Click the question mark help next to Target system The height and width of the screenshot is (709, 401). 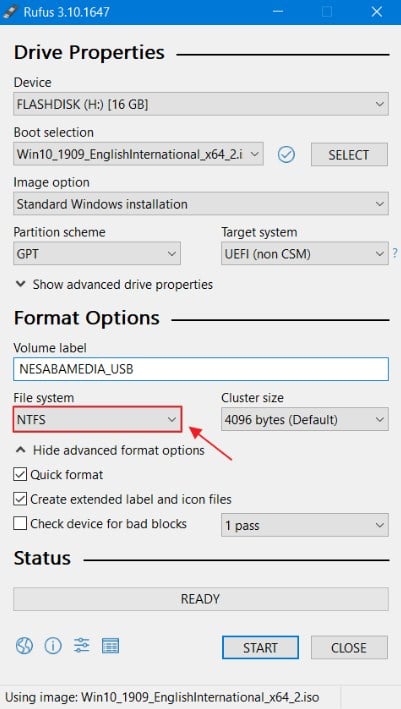click(395, 254)
